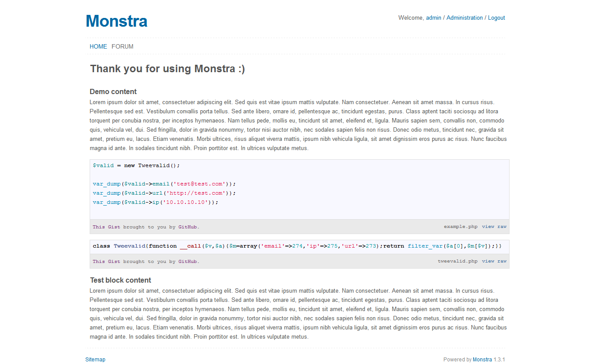Select the HOME menu item
This screenshot has width=590, height=364.
pyautogui.click(x=98, y=46)
